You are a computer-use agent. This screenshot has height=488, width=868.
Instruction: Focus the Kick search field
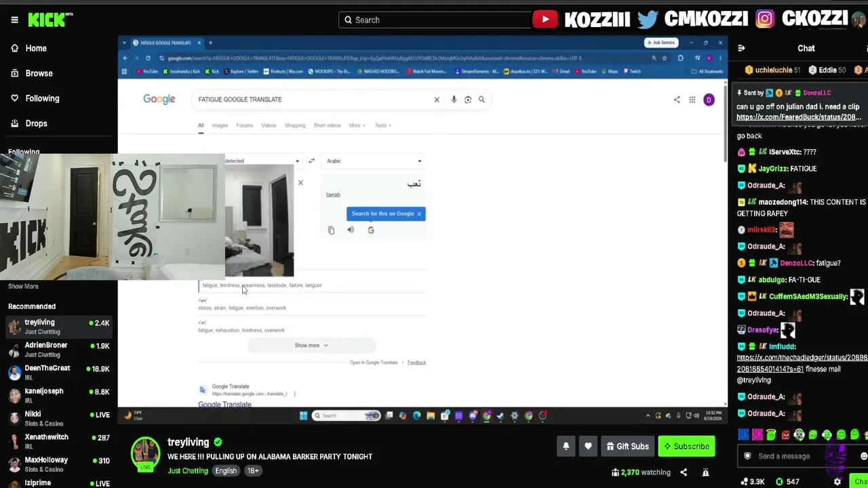click(x=437, y=20)
